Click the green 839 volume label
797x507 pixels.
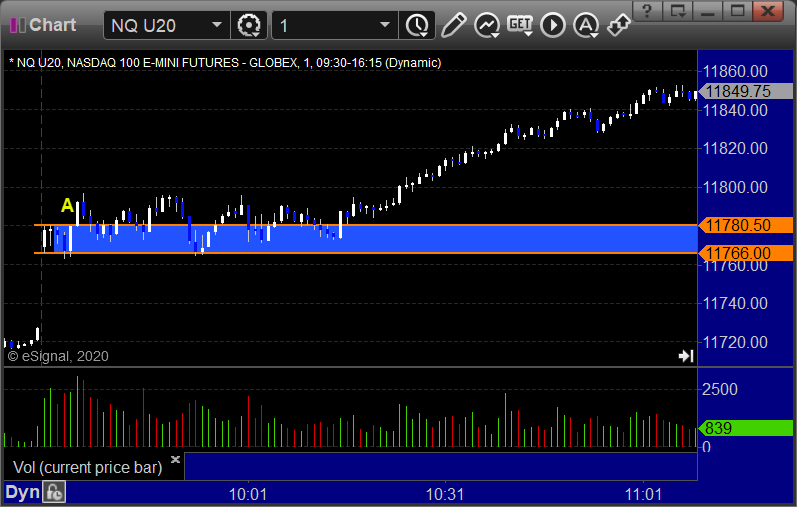(746, 428)
